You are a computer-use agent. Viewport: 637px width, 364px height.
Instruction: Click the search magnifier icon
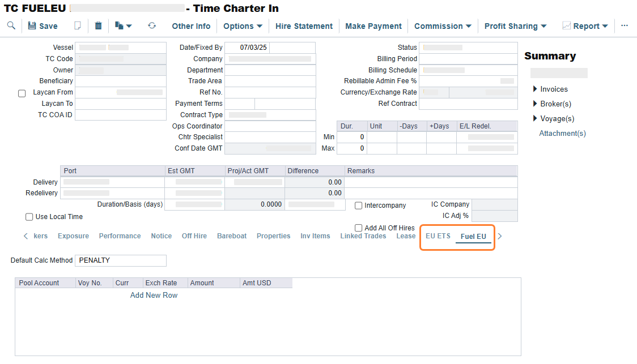point(11,26)
